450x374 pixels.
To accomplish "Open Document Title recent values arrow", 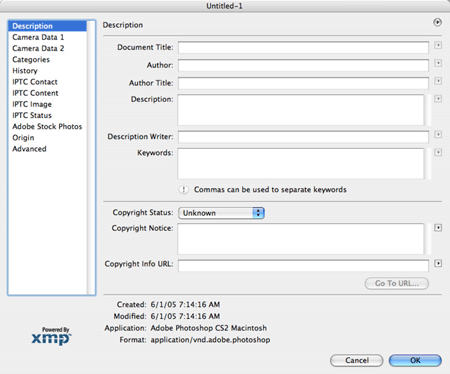I will coord(438,45).
